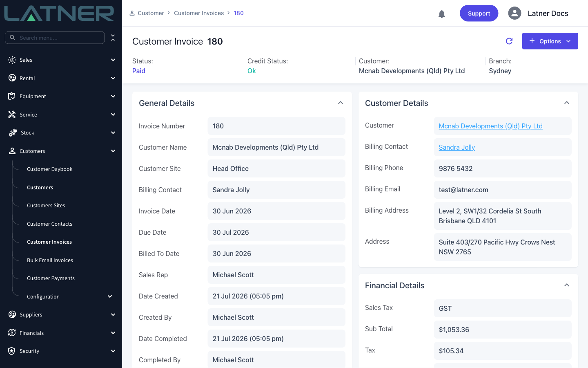
Task: Click the Equipment menu icon
Action: point(12,96)
